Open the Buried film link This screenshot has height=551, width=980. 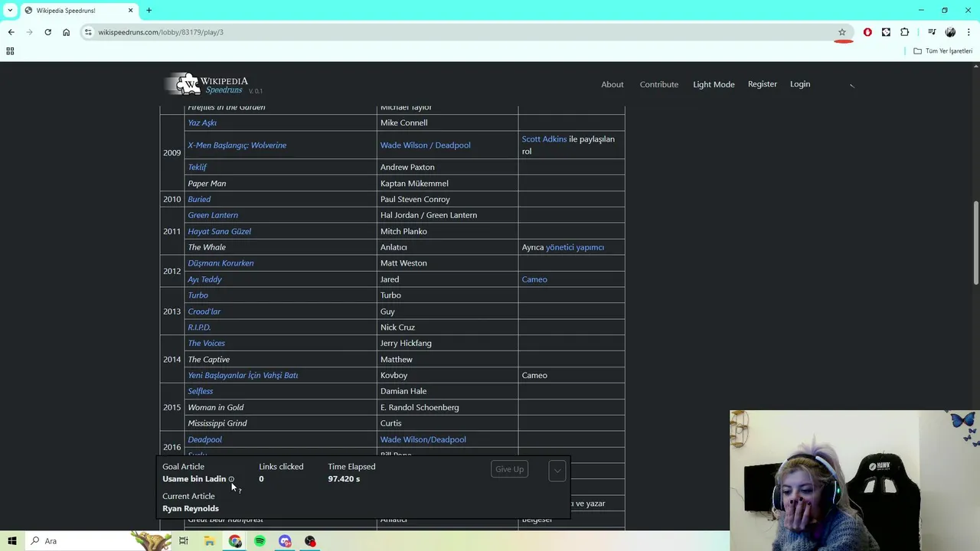199,199
